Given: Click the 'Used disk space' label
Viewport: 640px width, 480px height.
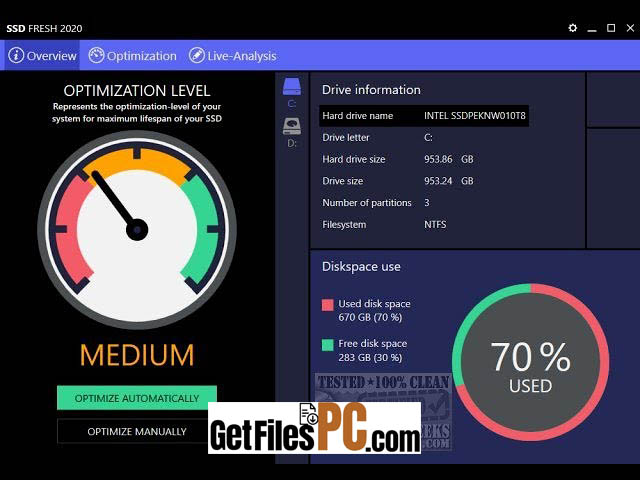Looking at the screenshot, I should [x=374, y=304].
